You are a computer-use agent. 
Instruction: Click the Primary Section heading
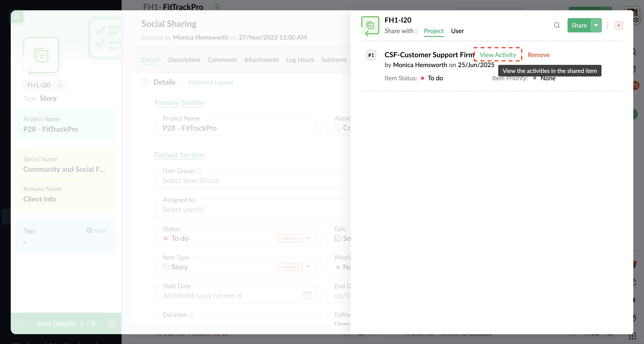[x=179, y=102]
